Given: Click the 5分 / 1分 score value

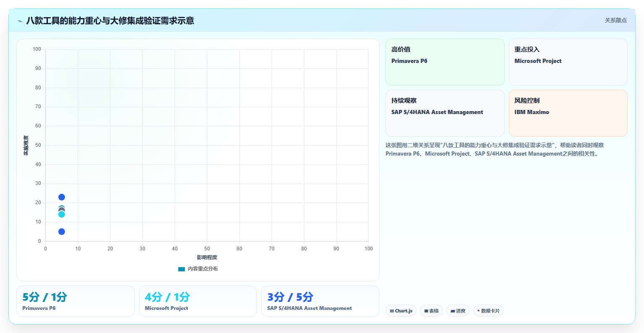Looking at the screenshot, I should [45, 297].
